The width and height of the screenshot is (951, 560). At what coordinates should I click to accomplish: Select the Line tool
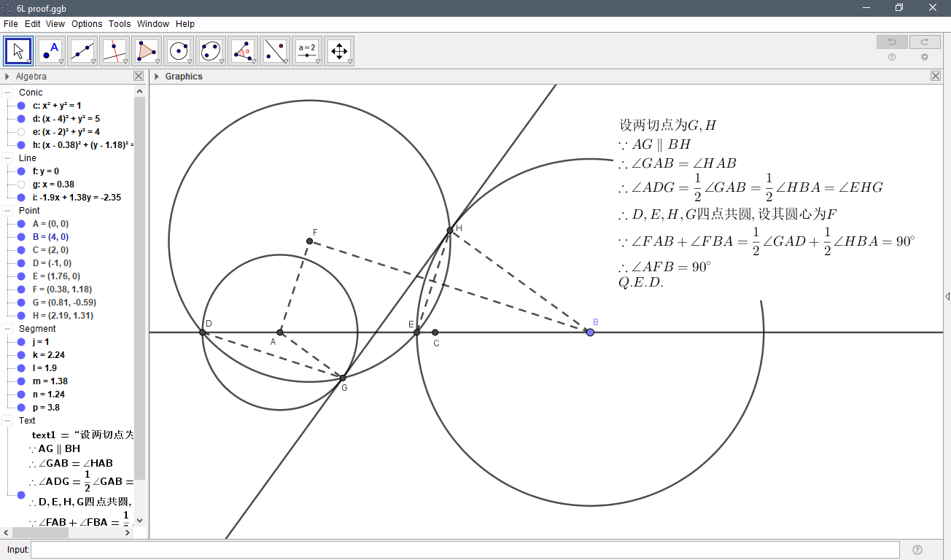[82, 50]
